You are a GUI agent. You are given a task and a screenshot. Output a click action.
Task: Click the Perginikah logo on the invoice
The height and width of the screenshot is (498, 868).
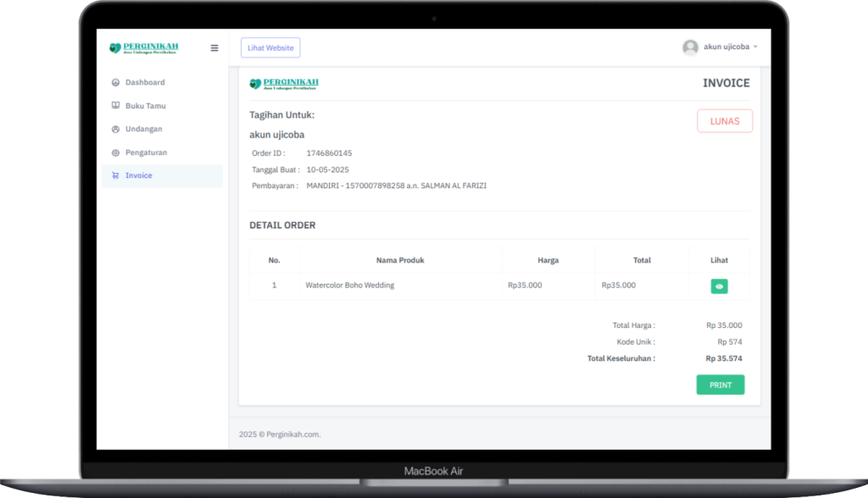click(x=284, y=84)
